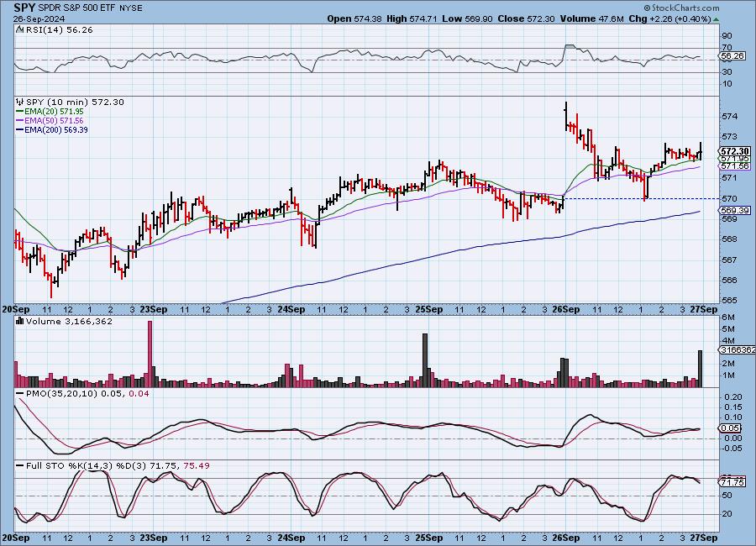Click the 0.20 PMO axis label
Screen dimensions: 756x546
tap(733, 397)
